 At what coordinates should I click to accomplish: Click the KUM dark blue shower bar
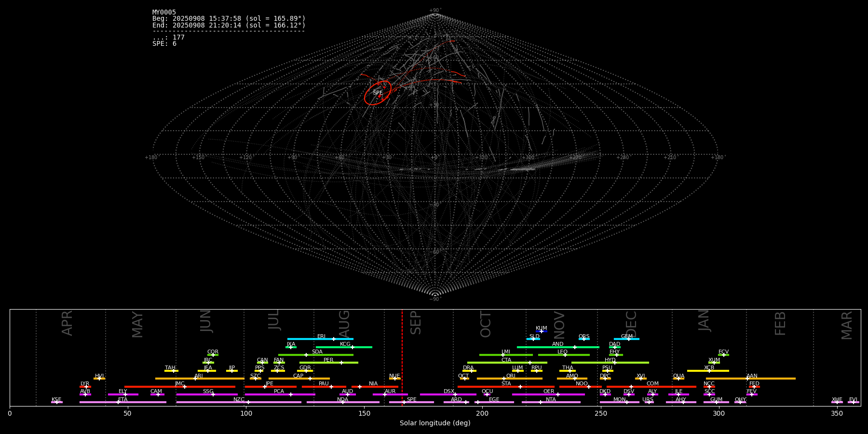pos(542,331)
